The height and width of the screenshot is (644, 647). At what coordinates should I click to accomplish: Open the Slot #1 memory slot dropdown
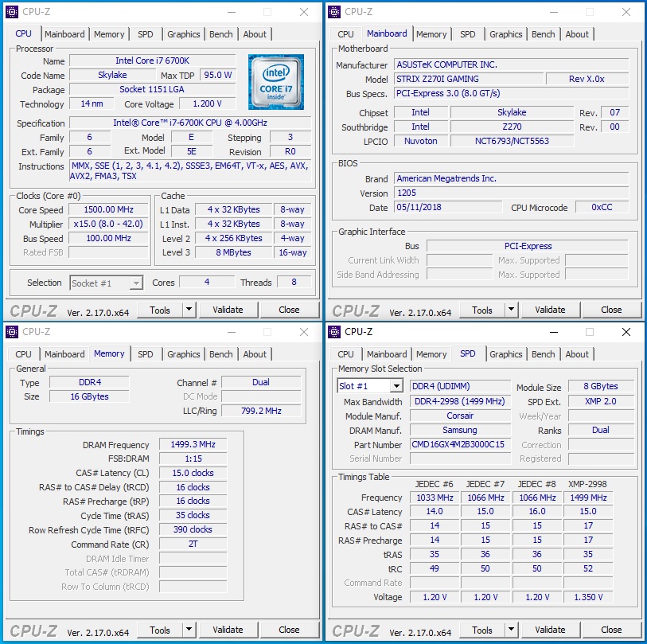(x=368, y=387)
